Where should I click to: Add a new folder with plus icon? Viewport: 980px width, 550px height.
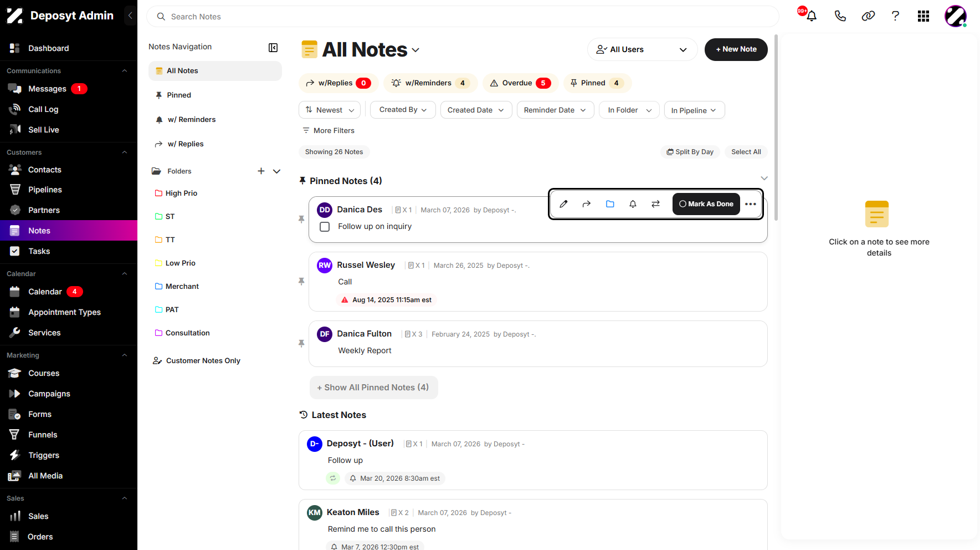pyautogui.click(x=261, y=171)
